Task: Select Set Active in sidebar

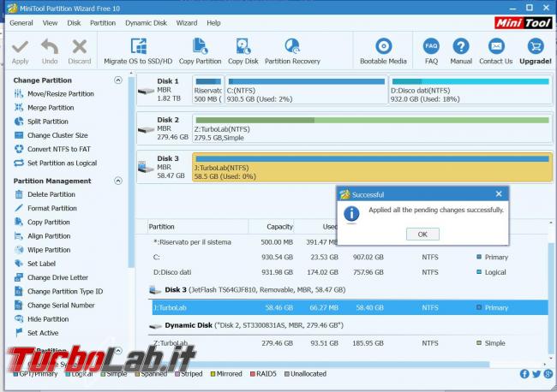Action: coord(36,333)
